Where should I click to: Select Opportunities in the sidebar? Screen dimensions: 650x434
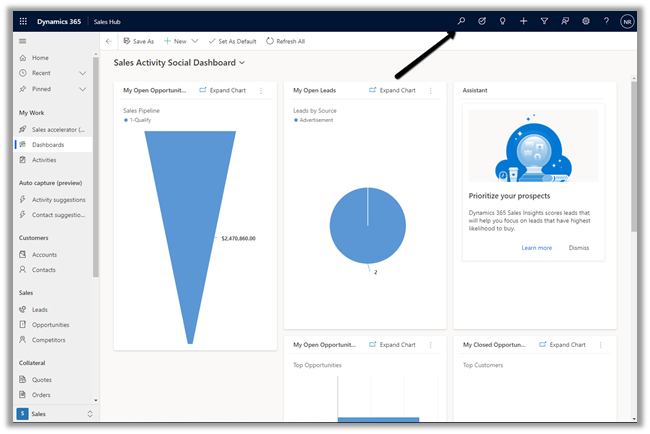(x=50, y=325)
